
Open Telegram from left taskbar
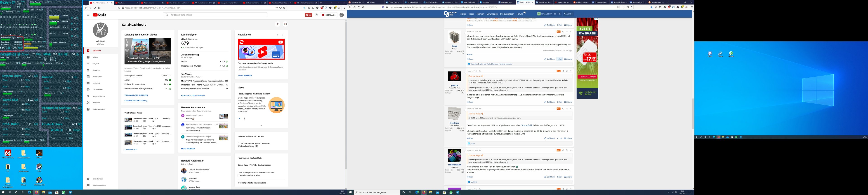[71, 192]
